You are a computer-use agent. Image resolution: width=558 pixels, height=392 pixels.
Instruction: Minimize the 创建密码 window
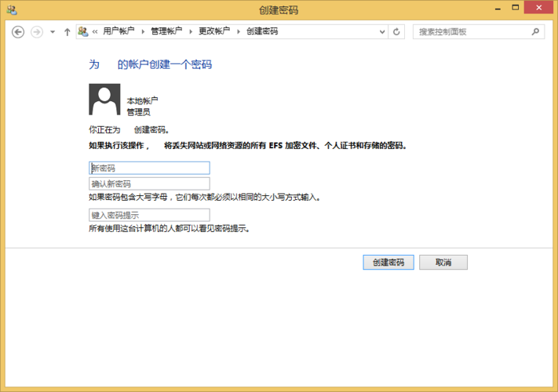pyautogui.click(x=498, y=8)
